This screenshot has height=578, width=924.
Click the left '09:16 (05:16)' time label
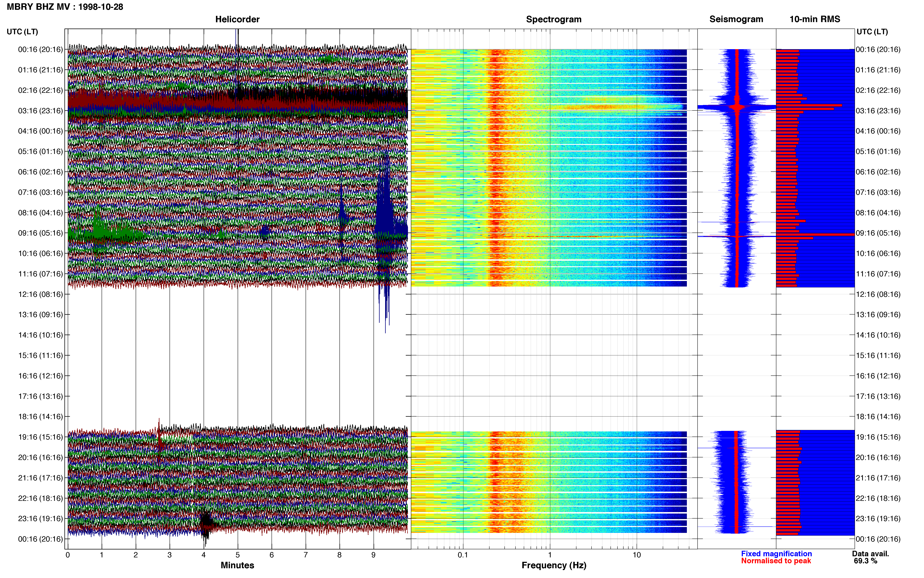(x=40, y=233)
